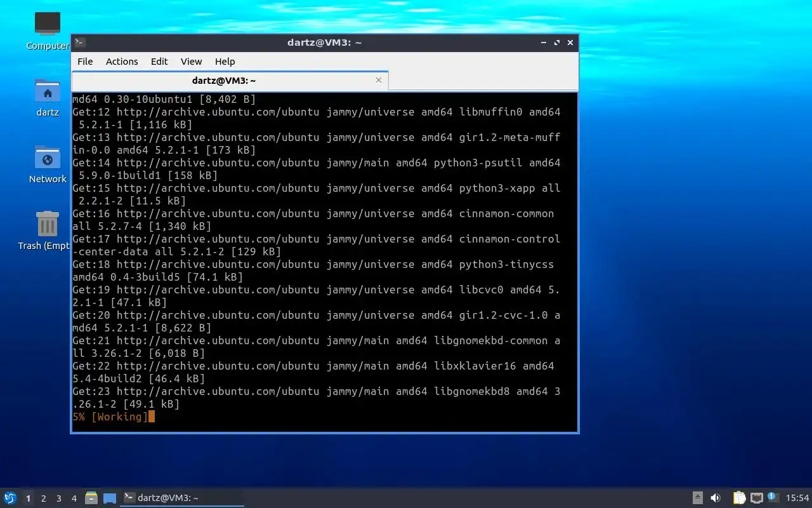Click the 15:54 clock in the panel
The image size is (812, 508).
coord(797,498)
